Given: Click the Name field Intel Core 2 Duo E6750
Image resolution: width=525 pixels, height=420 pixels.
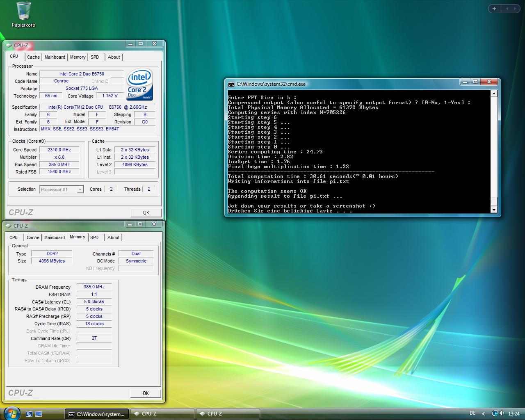Looking at the screenshot, I should (x=82, y=74).
